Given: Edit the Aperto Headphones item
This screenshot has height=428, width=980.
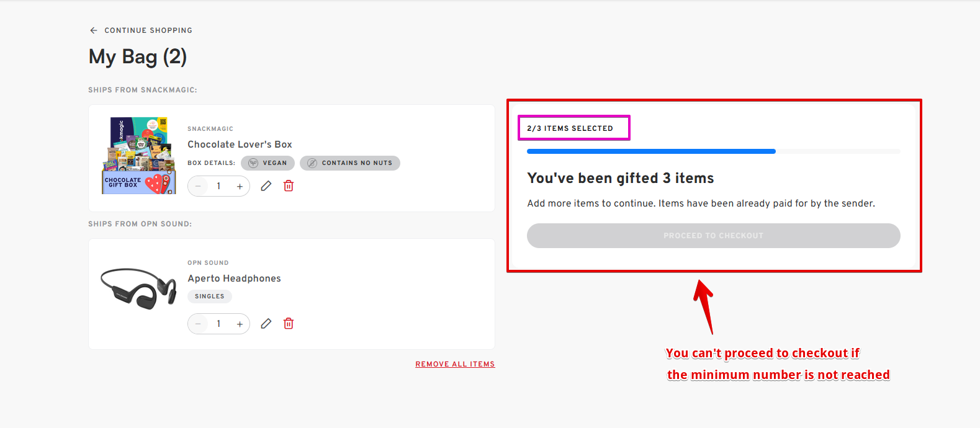Looking at the screenshot, I should (x=266, y=324).
